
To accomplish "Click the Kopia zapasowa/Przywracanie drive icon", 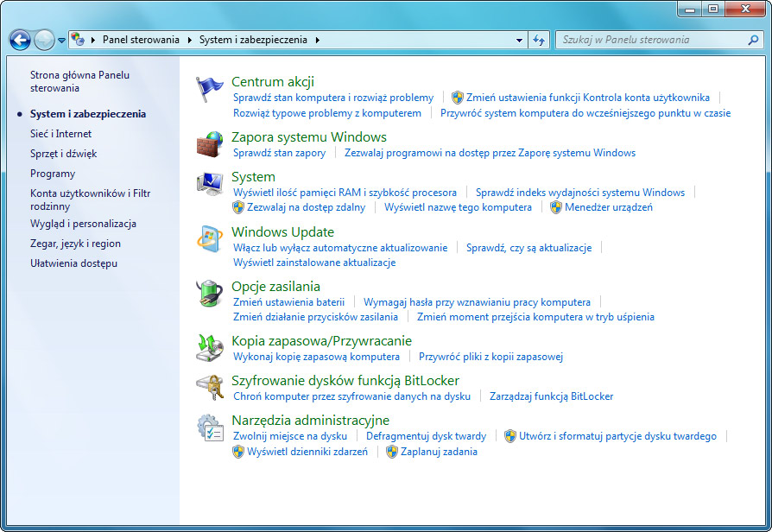I will pyautogui.click(x=210, y=348).
